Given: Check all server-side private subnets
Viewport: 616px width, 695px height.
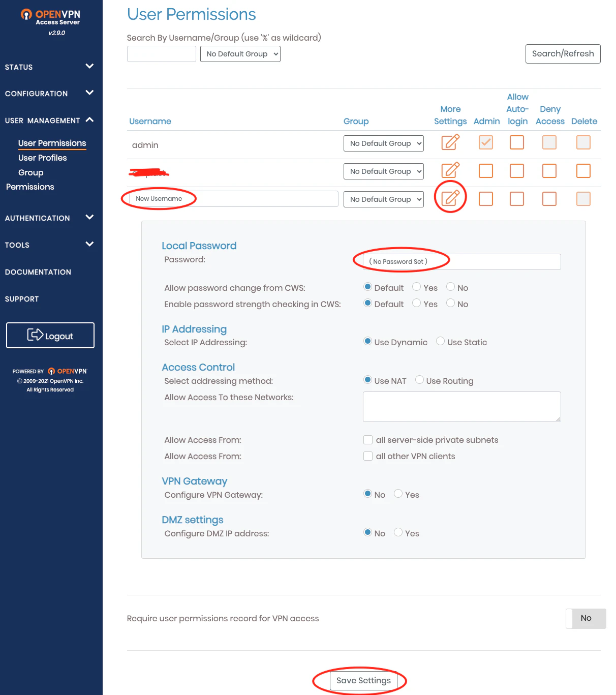Looking at the screenshot, I should (368, 440).
